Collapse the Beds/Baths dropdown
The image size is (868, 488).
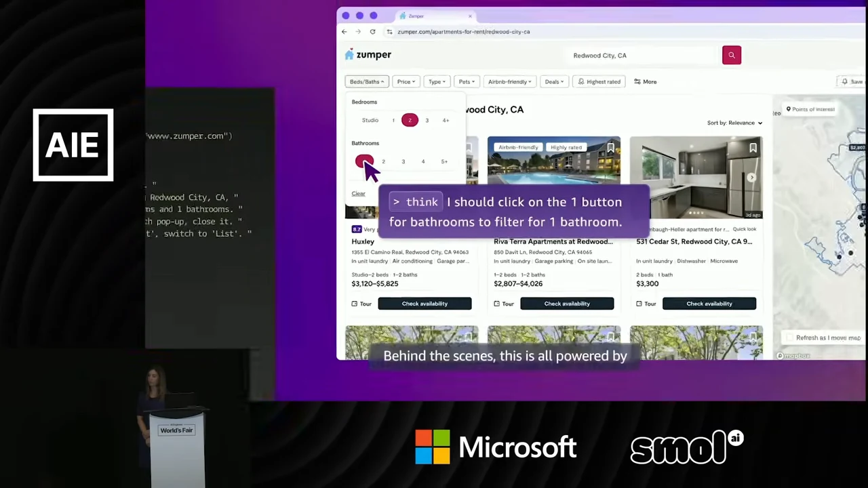pyautogui.click(x=367, y=81)
